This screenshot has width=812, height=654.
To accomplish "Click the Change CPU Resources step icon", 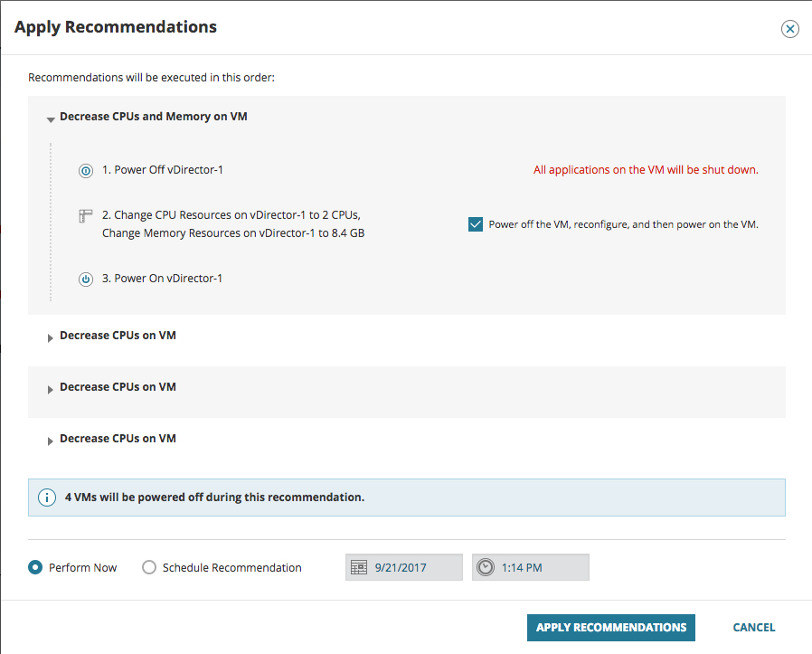I will 86,216.
